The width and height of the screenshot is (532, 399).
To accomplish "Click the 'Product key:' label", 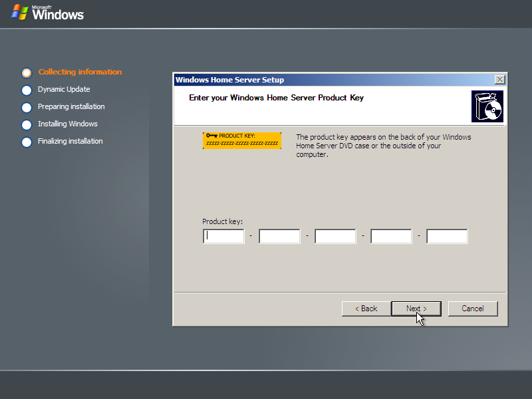I will 223,221.
